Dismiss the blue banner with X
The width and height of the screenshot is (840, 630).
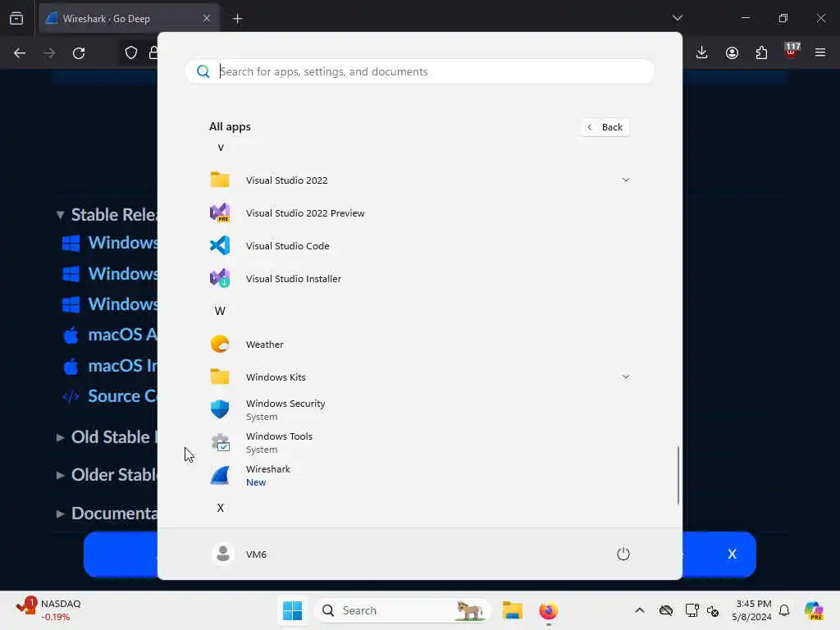click(x=732, y=554)
